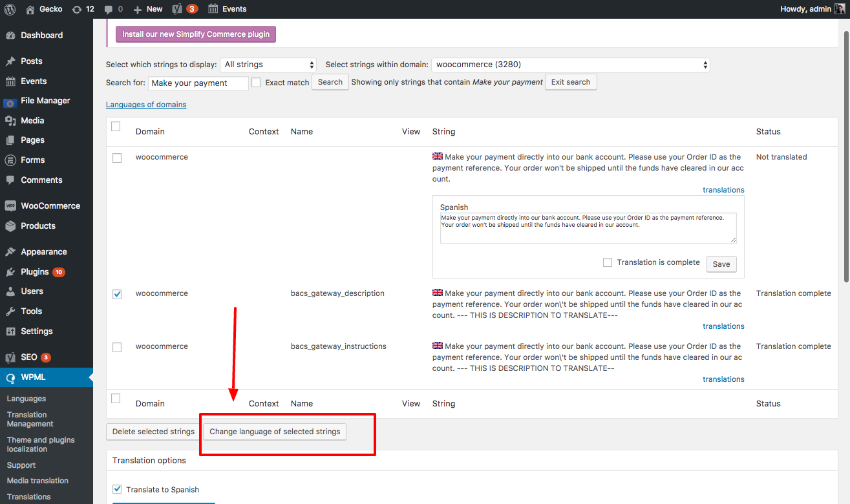Open Yoast SEO icon in admin bar
This screenshot has height=504, width=850.
pos(178,9)
